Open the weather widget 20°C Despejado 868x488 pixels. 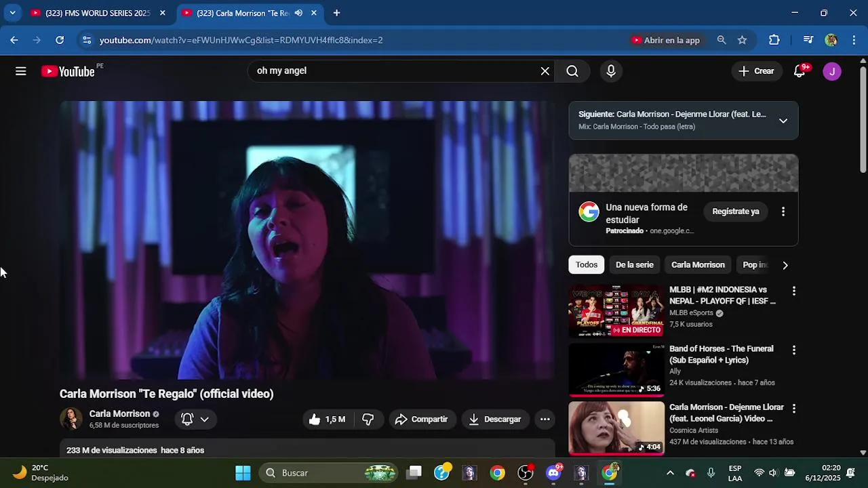pyautogui.click(x=41, y=473)
